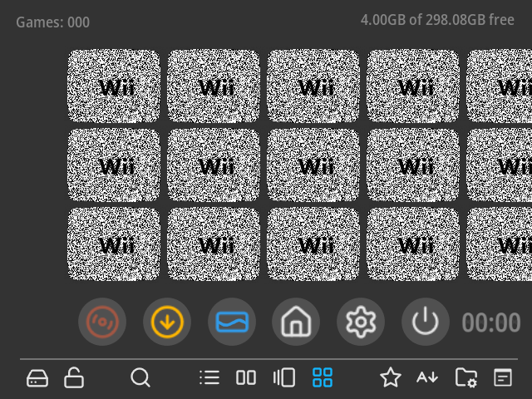Select third Wii banner in middle row

pos(313,165)
